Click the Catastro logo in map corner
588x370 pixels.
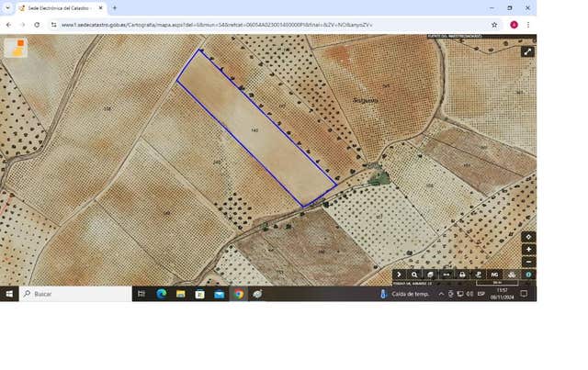pyautogui.click(x=16, y=48)
